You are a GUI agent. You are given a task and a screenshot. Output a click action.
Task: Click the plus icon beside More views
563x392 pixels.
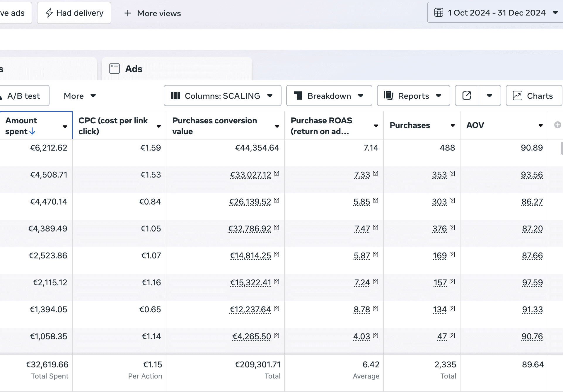coord(127,13)
